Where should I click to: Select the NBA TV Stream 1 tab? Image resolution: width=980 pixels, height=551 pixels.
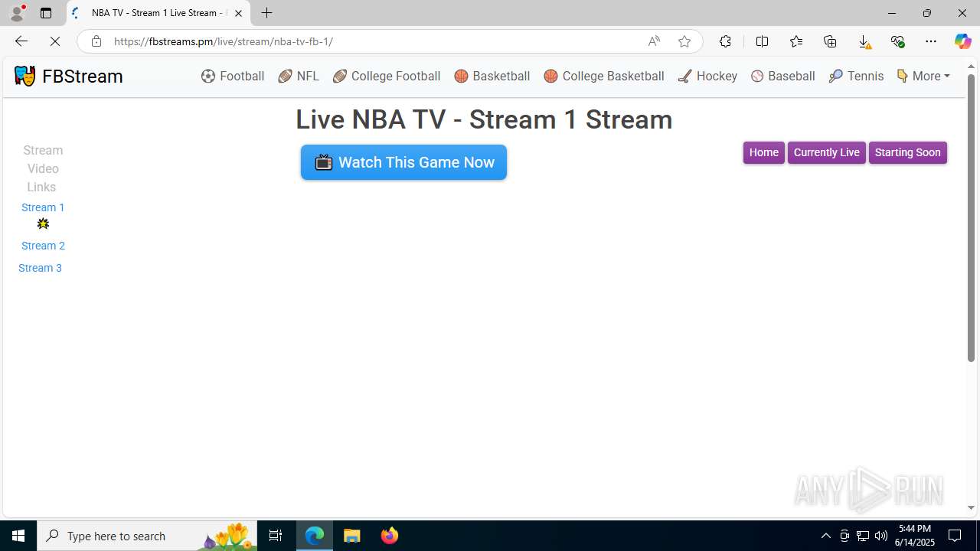pyautogui.click(x=158, y=13)
